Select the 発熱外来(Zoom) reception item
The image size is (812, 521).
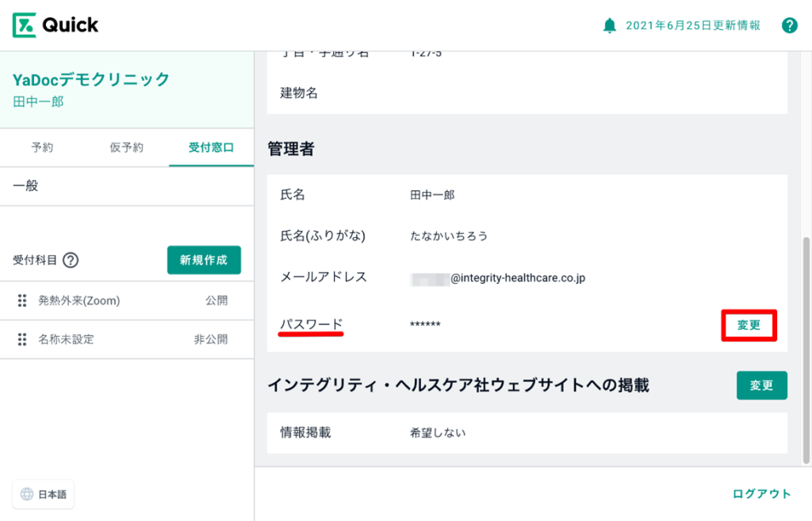(x=79, y=301)
